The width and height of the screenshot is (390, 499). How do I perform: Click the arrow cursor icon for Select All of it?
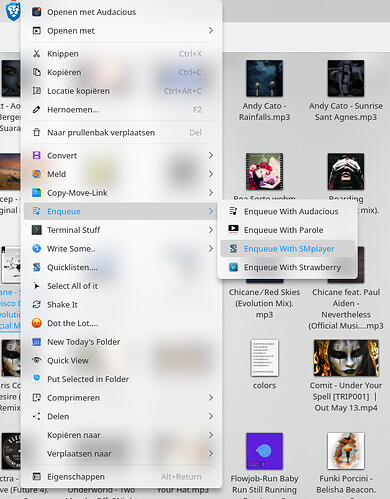[x=37, y=286]
